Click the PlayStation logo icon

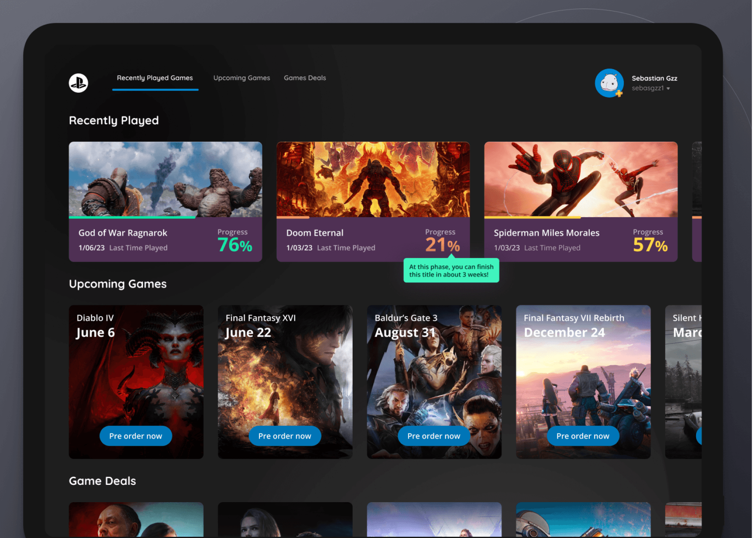78,83
